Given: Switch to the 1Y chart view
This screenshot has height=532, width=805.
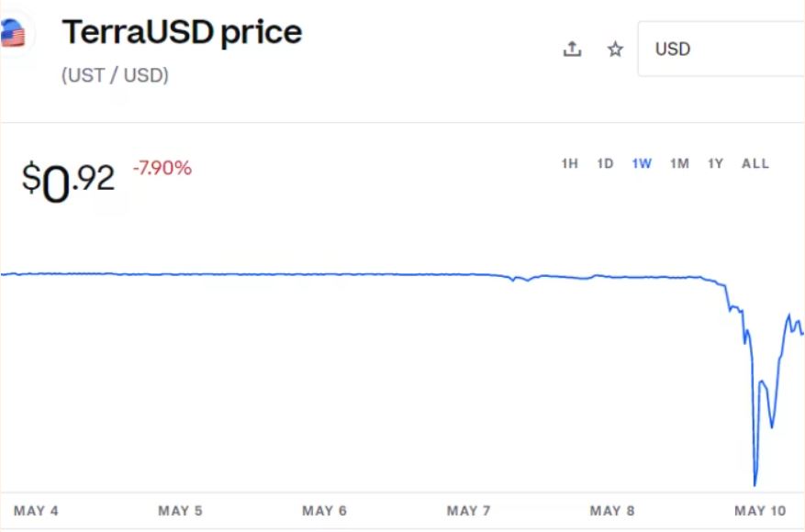Looking at the screenshot, I should 715,164.
